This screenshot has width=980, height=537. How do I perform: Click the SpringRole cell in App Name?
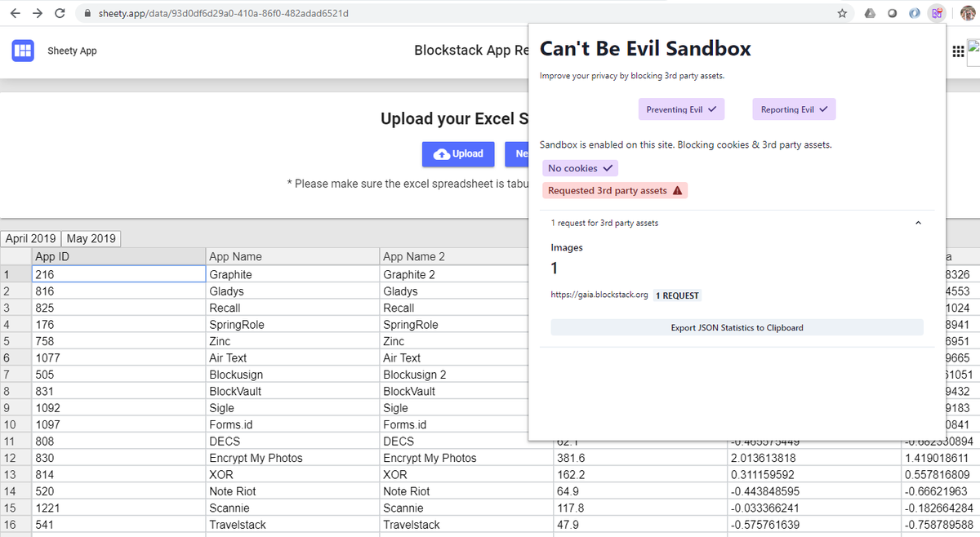tap(292, 325)
